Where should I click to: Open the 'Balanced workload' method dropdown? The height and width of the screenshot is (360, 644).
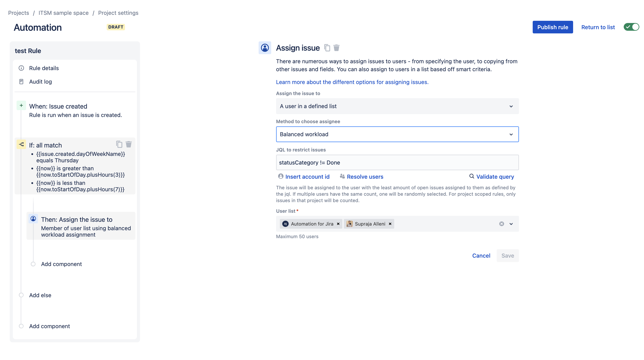397,134
